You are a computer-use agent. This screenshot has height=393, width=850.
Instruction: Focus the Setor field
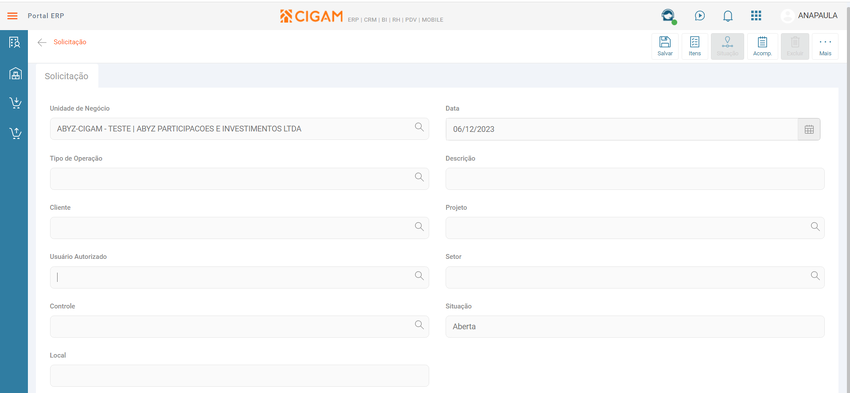[x=635, y=277]
